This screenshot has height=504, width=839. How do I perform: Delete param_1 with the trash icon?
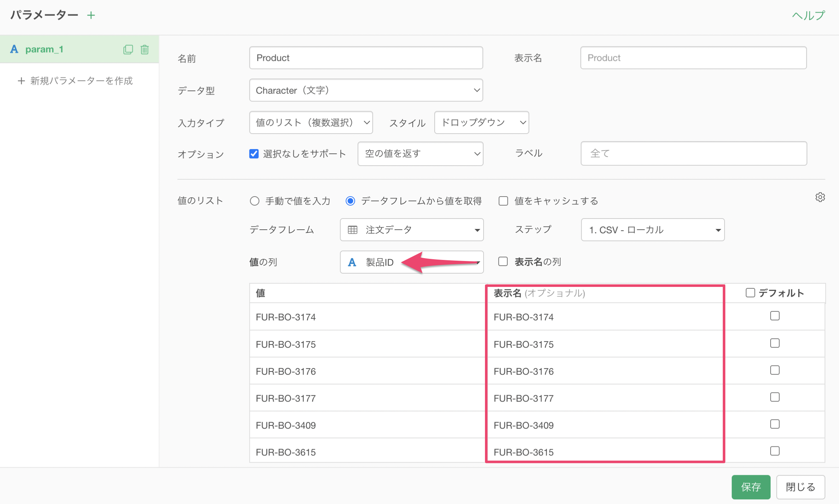tap(144, 49)
